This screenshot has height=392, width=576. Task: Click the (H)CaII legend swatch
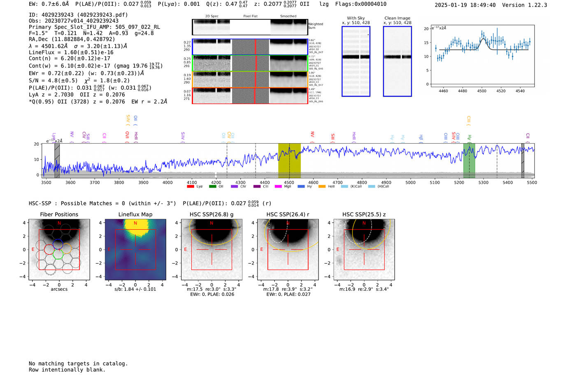(372, 186)
